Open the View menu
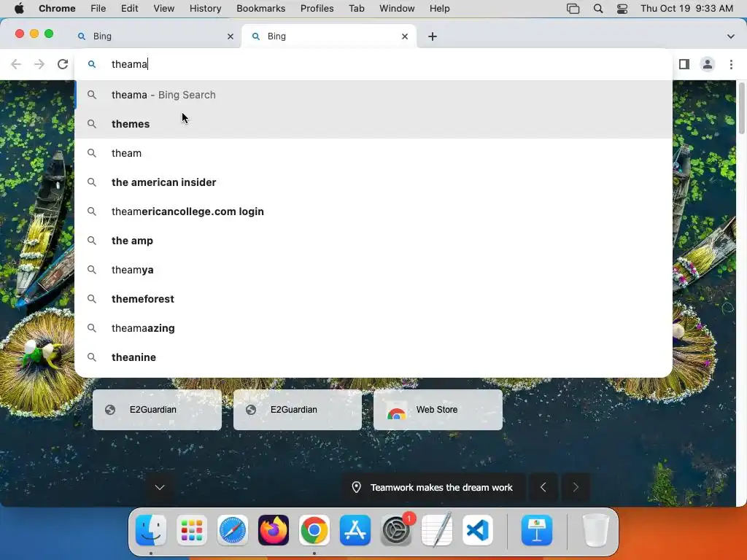The image size is (747, 560). click(164, 9)
